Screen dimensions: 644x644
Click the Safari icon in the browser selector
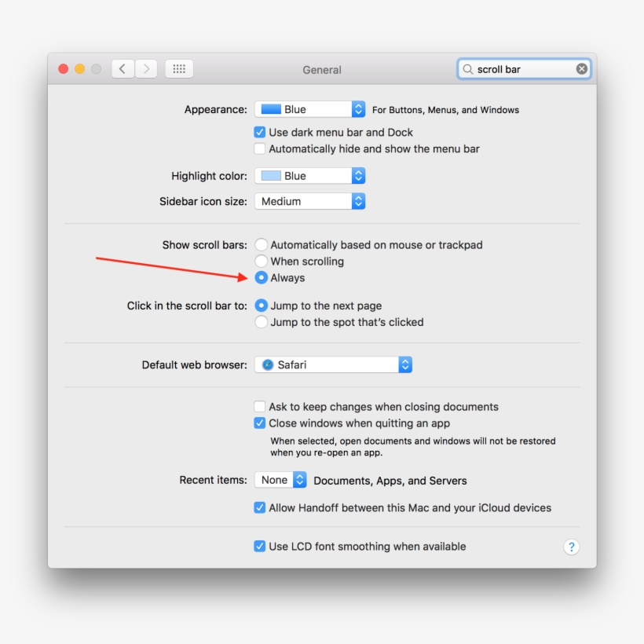point(267,364)
